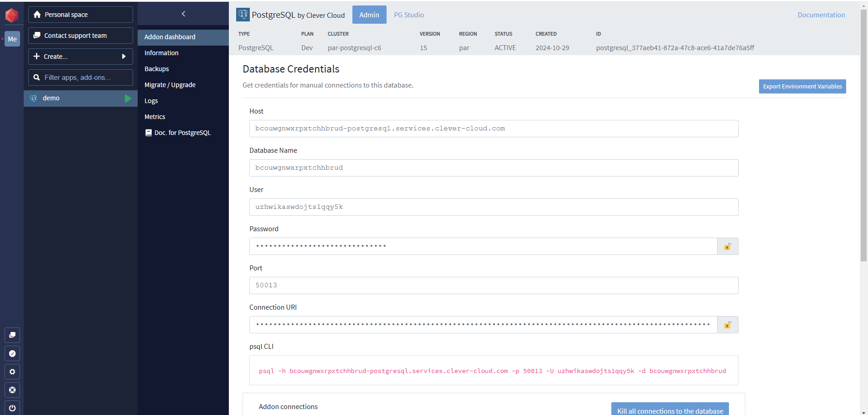868x415 pixels.
Task: Click the psql CLI command text
Action: (492, 371)
